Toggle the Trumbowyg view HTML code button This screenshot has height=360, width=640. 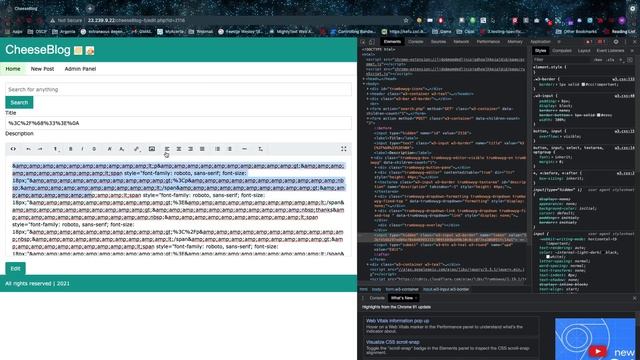tap(13, 149)
